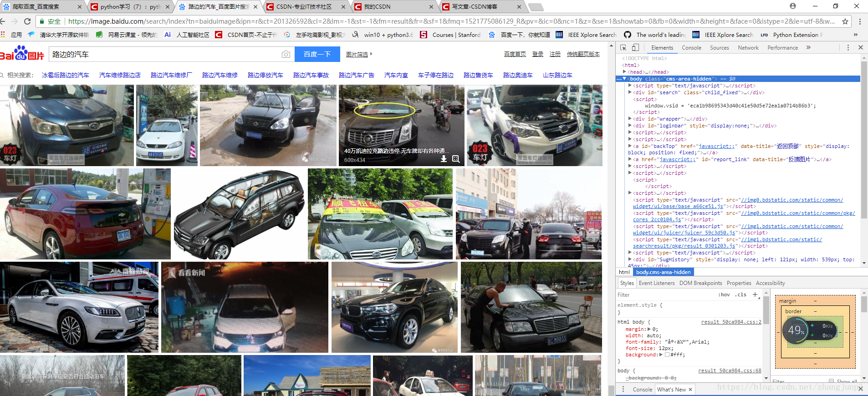The height and width of the screenshot is (396, 868).
Task: Open the GitHub bookmark icon
Action: (628, 35)
